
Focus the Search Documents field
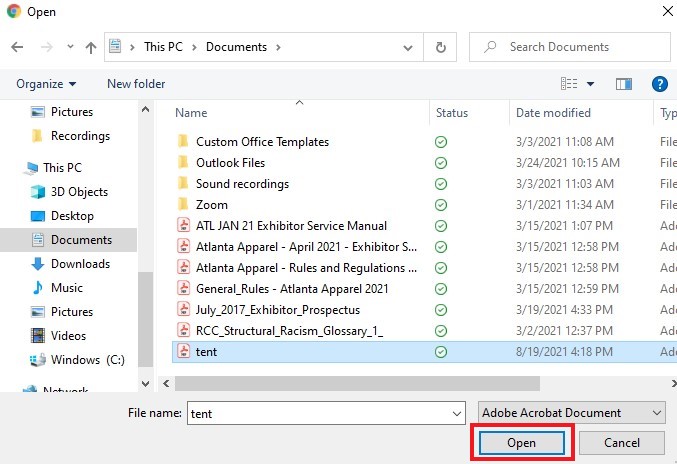pos(570,47)
